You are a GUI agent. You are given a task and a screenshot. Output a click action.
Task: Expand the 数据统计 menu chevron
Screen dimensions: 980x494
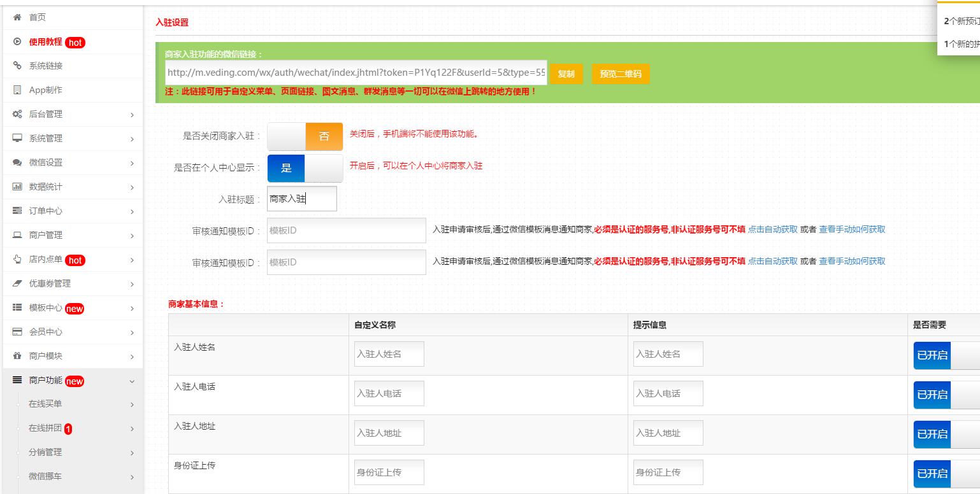pyautogui.click(x=132, y=188)
